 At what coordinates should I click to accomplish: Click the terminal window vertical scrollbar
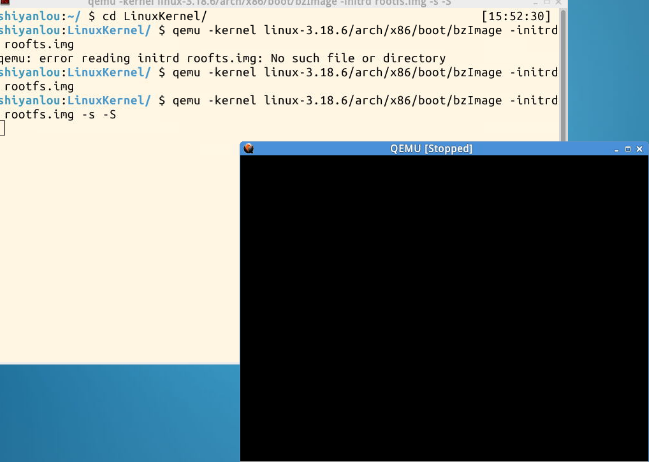click(563, 75)
